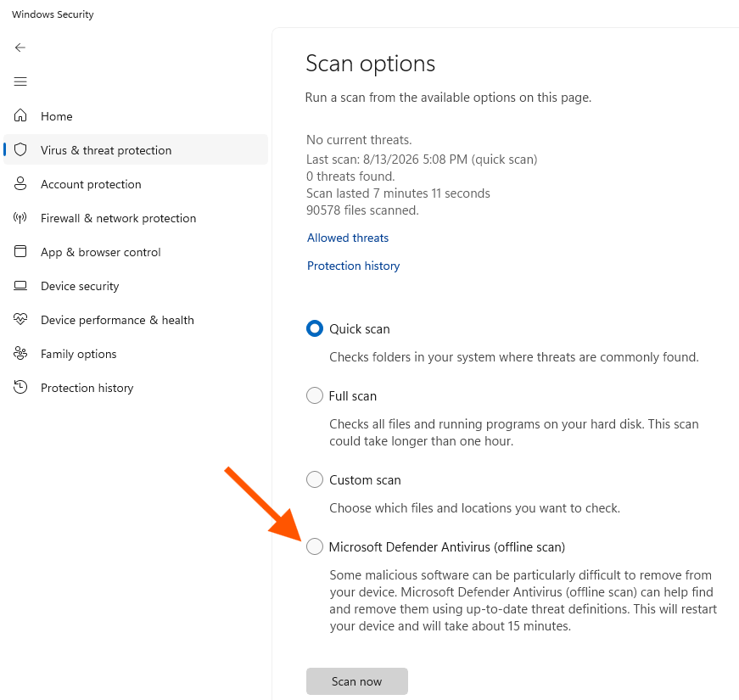Click the App & browser control window icon
Screen dimensions: 739x700
tap(20, 251)
